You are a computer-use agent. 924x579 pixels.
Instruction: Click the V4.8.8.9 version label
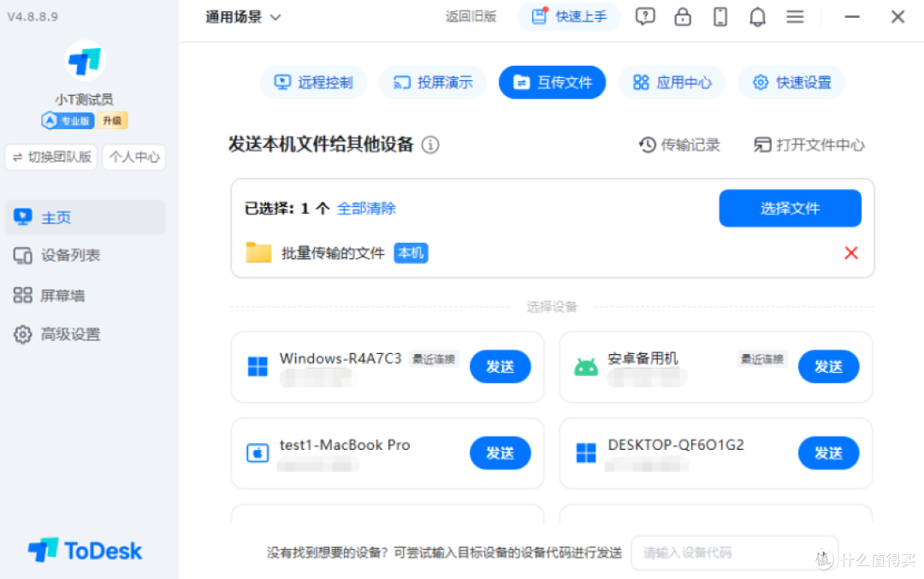pos(33,16)
